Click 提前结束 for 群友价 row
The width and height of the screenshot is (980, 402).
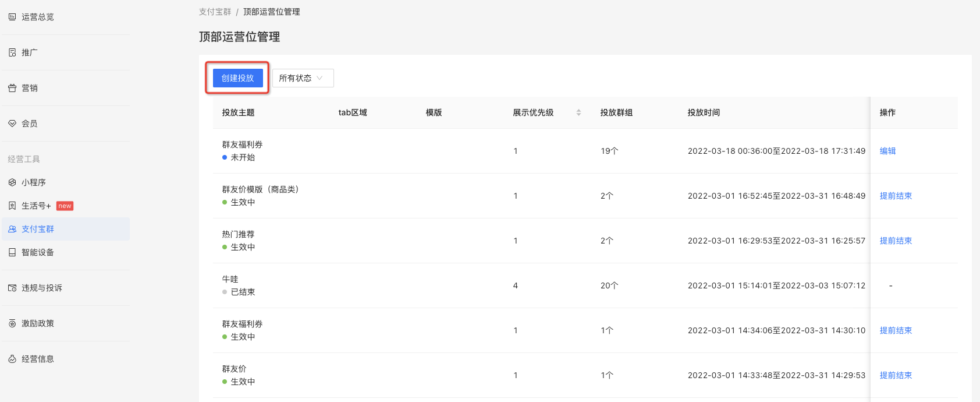coord(896,375)
